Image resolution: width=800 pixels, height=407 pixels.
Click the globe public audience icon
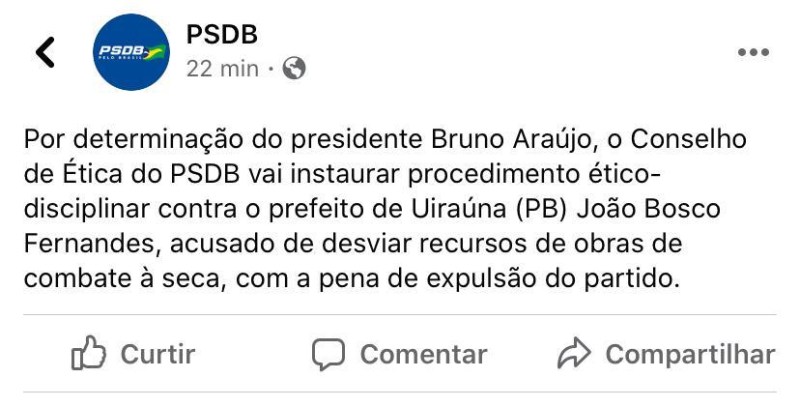(x=295, y=69)
